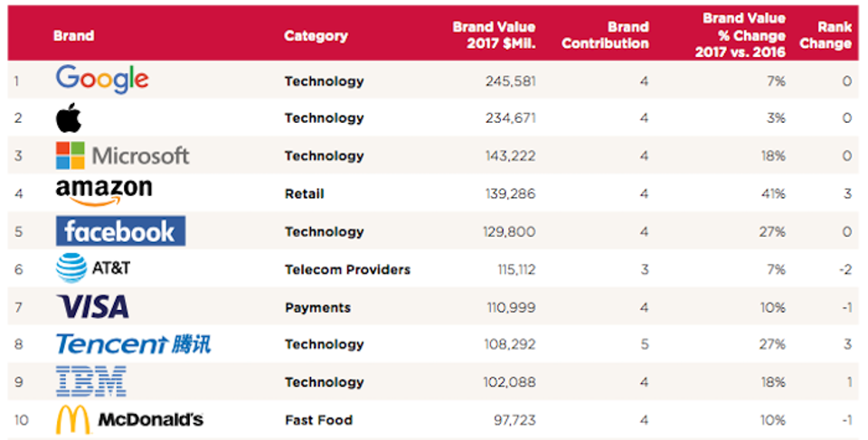Click the Telecom Providers category cell
The image size is (868, 440).
click(347, 269)
